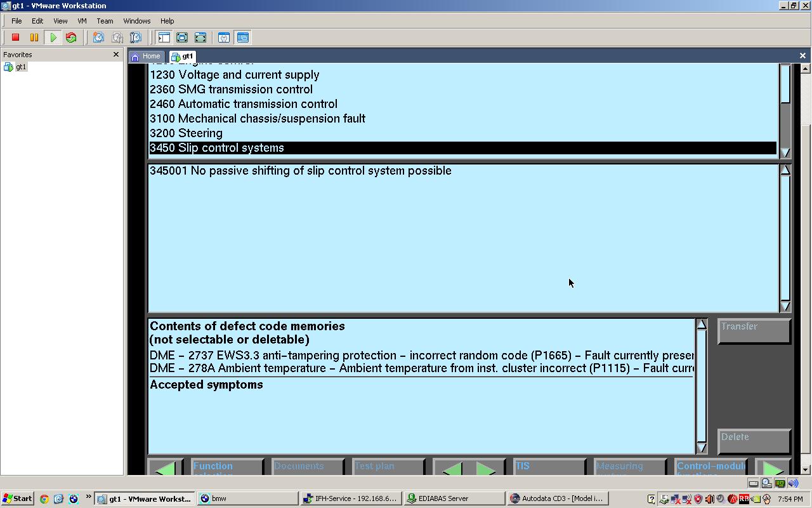Select 1230 Voltage and current supply
The height and width of the screenshot is (508, 812).
click(x=462, y=75)
